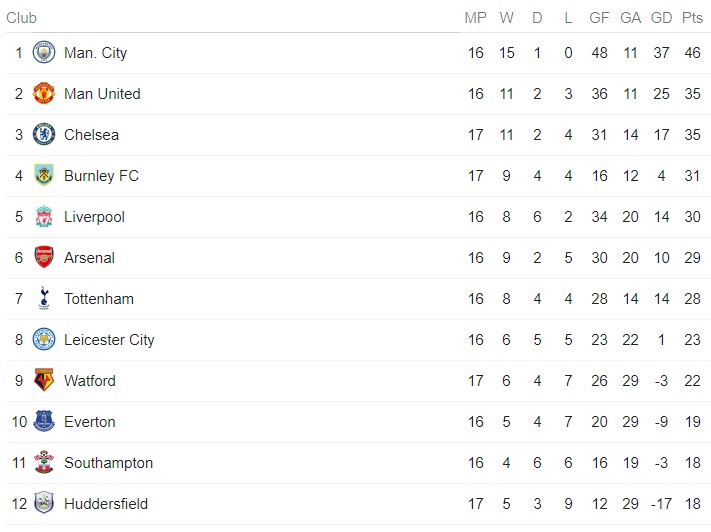The height and width of the screenshot is (532, 711).
Task: Open the Leicester City team name
Action: (x=109, y=339)
